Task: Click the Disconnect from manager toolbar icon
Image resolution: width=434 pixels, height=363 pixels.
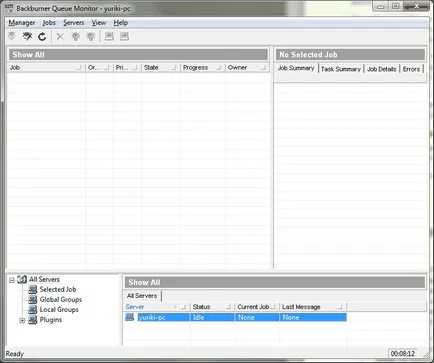Action: point(27,36)
